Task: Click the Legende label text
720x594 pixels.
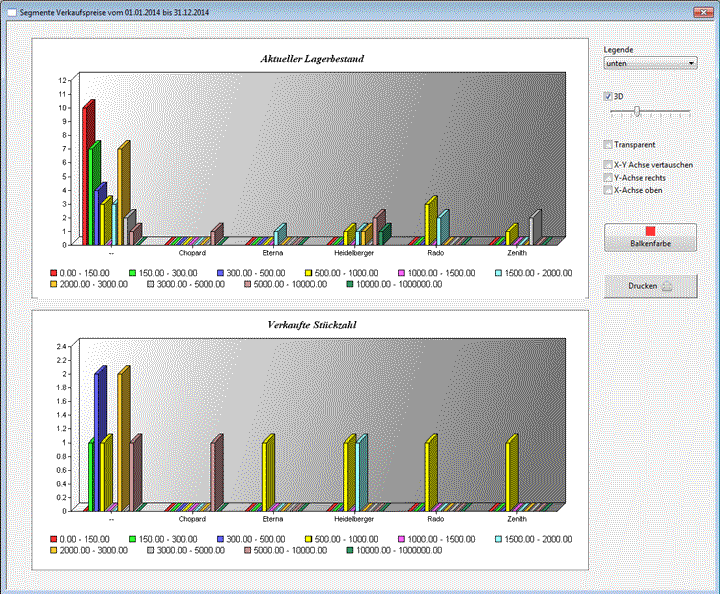Action: [618, 50]
